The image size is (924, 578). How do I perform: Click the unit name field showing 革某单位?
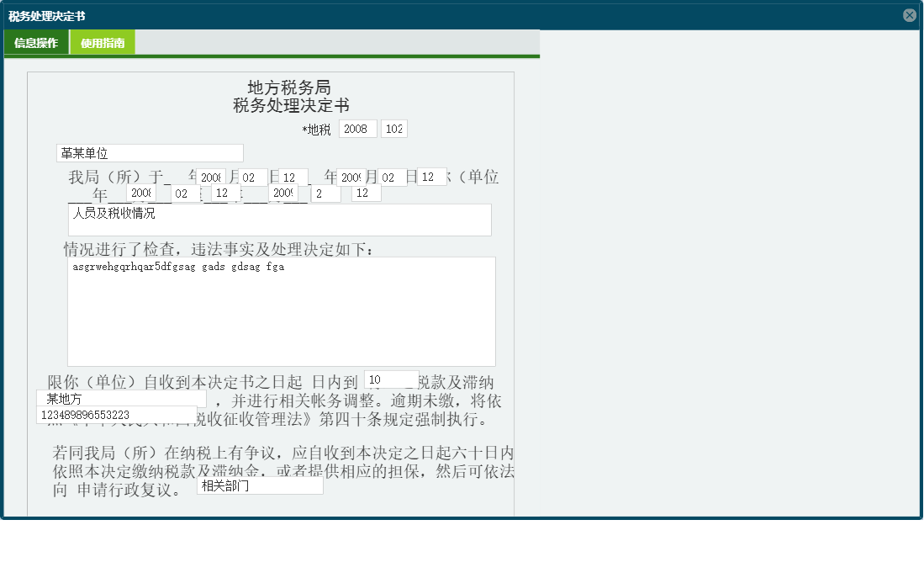(150, 153)
